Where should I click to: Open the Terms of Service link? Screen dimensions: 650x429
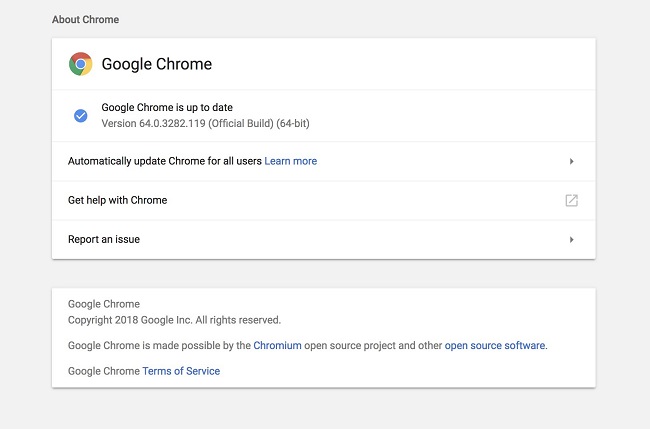(x=181, y=371)
